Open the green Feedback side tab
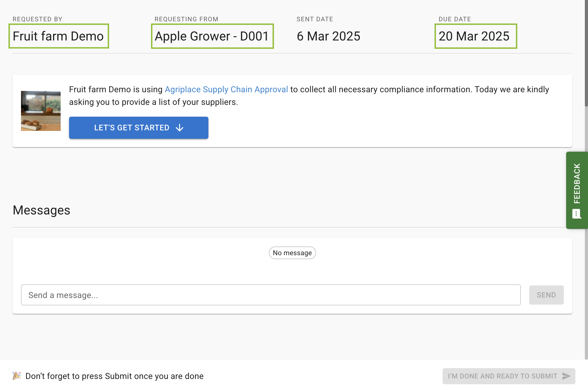This screenshot has height=390, width=588. [x=577, y=190]
